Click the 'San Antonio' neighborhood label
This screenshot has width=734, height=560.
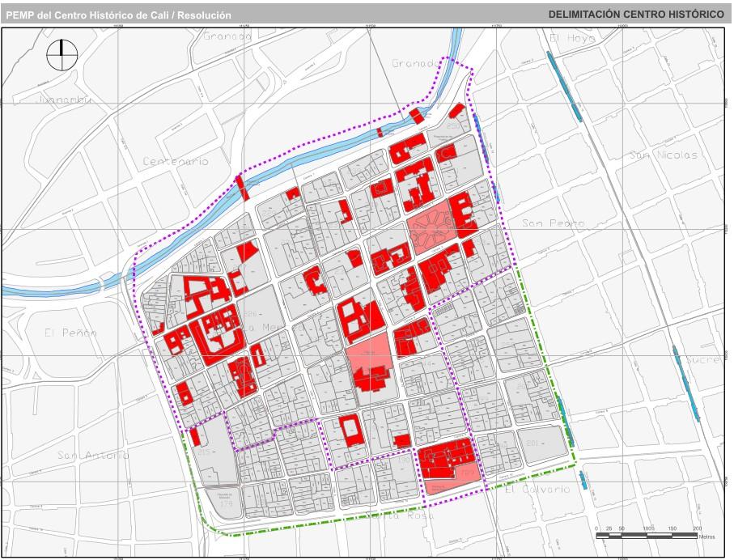[x=94, y=455]
